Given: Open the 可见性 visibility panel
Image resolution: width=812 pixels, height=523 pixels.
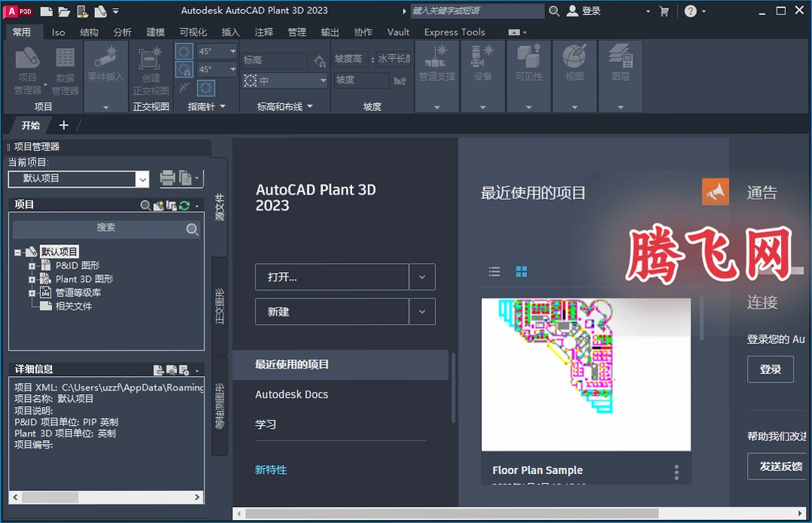Looking at the screenshot, I should (529, 77).
